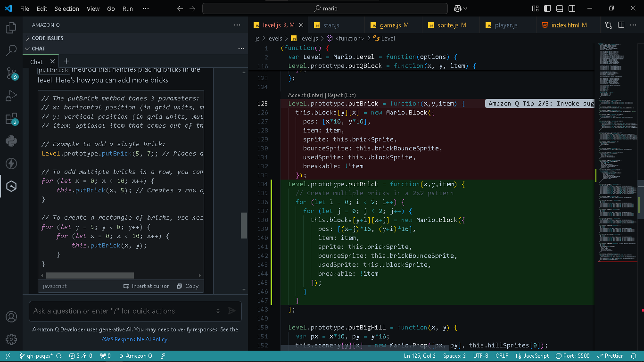The image size is (644, 362).
Task: Click the code block horizontal scrollbar
Action: coord(90,275)
